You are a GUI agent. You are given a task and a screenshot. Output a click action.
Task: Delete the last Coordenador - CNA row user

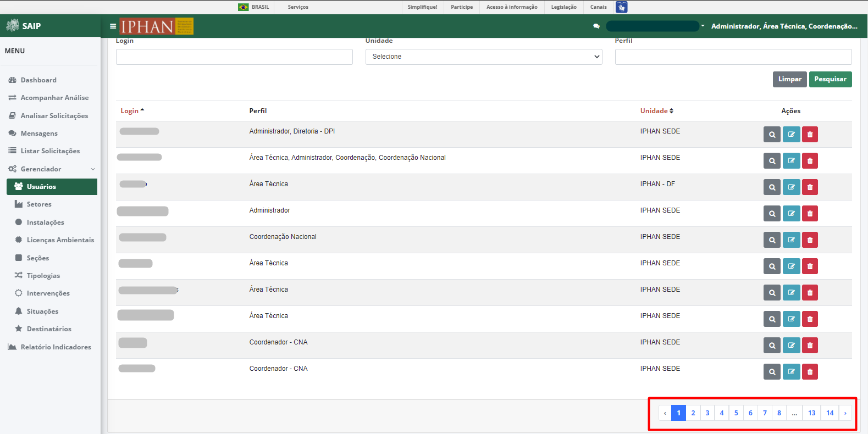click(810, 372)
